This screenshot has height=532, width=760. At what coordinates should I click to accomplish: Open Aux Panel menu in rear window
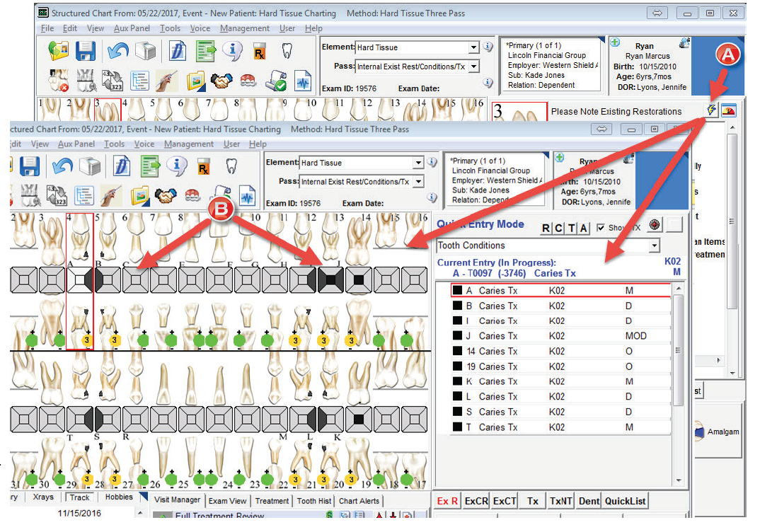[x=132, y=28]
